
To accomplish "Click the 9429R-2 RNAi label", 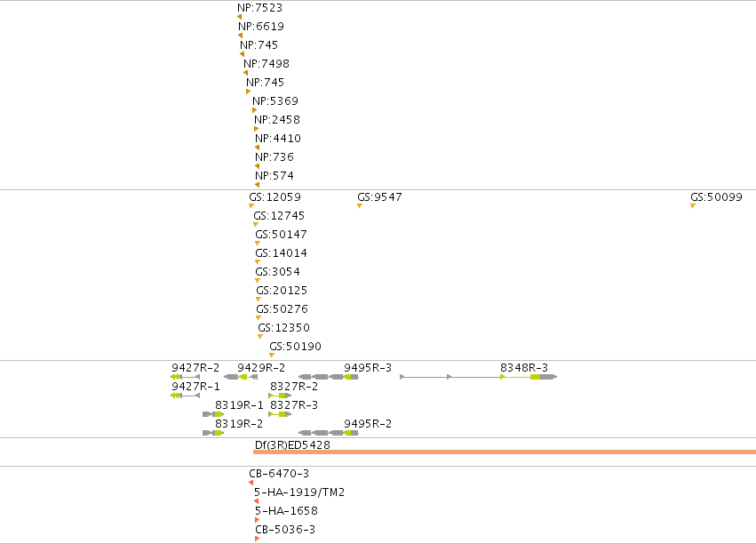I will pos(261,368).
